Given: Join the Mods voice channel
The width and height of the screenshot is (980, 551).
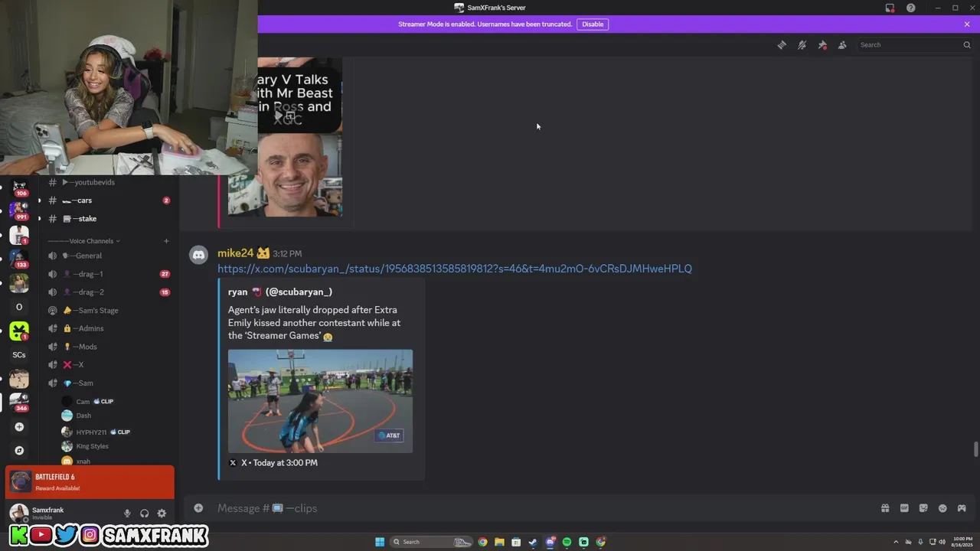Looking at the screenshot, I should (109, 347).
